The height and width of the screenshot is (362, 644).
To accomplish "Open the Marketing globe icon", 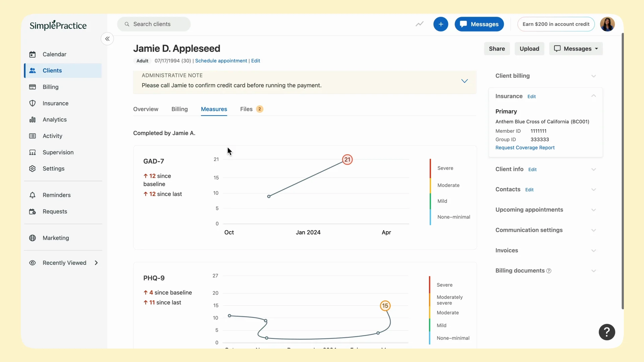I will coord(33,238).
